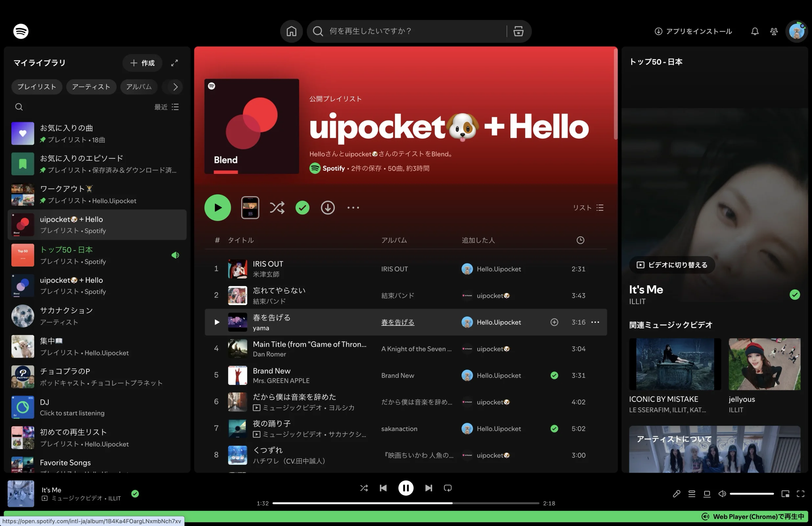The height and width of the screenshot is (526, 812).
Task: Open ILLIT artist link under It's Me title
Action: pyautogui.click(x=637, y=301)
